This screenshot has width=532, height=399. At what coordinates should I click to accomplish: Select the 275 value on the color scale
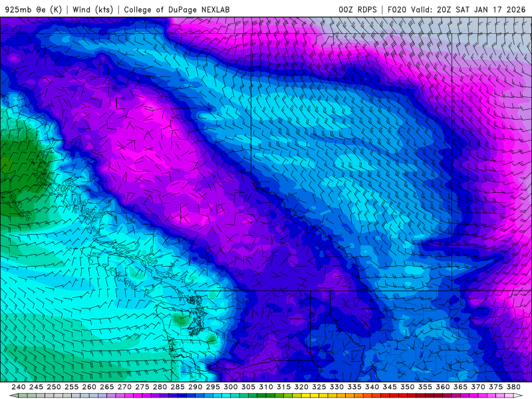coord(142,387)
